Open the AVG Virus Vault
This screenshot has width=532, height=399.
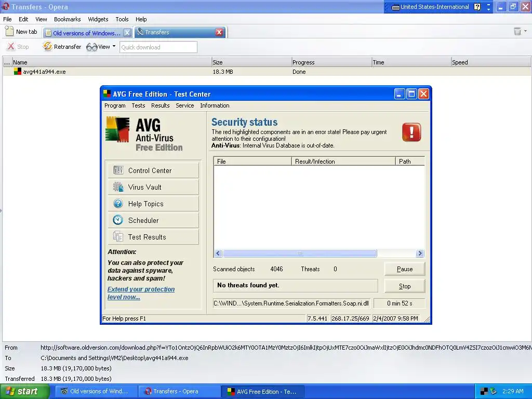[153, 187]
